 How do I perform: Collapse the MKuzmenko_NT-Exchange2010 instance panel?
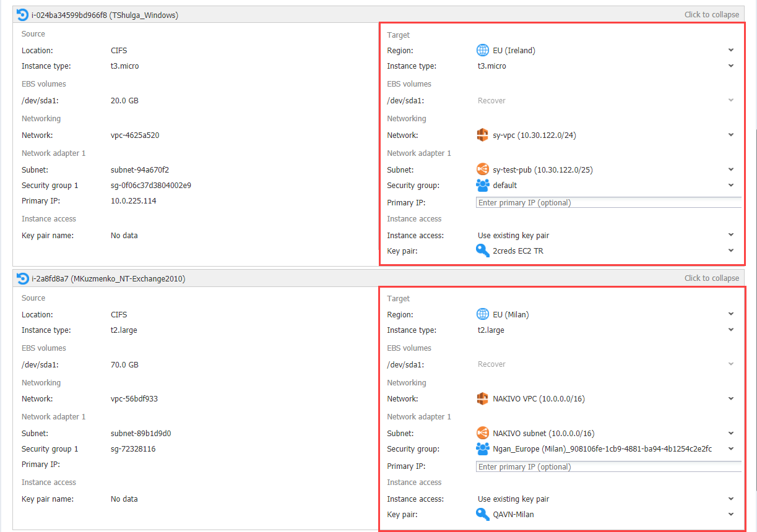[712, 278]
